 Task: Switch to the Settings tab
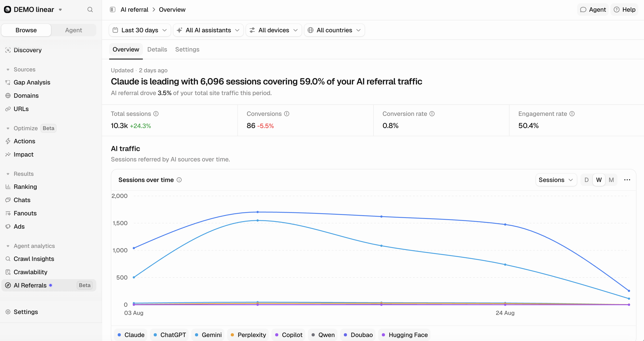187,49
